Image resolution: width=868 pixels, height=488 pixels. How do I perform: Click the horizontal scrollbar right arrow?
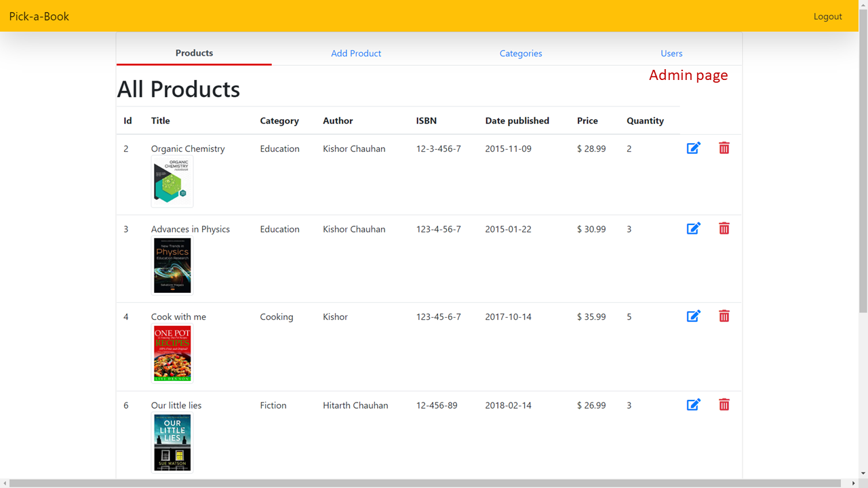point(853,483)
